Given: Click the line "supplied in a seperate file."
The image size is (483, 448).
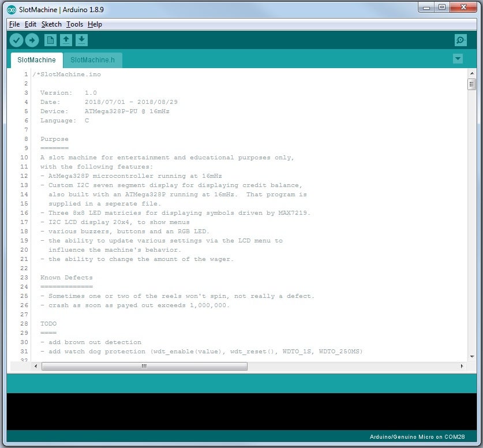Looking at the screenshot, I should click(x=104, y=204).
